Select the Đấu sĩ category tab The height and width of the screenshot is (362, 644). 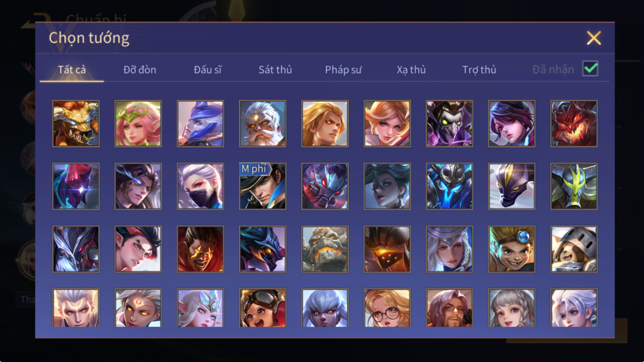208,69
